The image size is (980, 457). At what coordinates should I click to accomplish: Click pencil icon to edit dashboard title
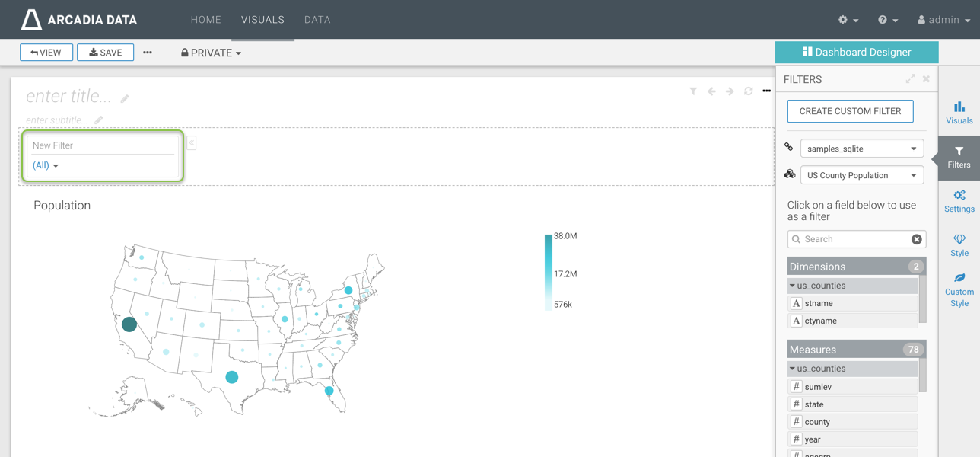click(x=125, y=98)
